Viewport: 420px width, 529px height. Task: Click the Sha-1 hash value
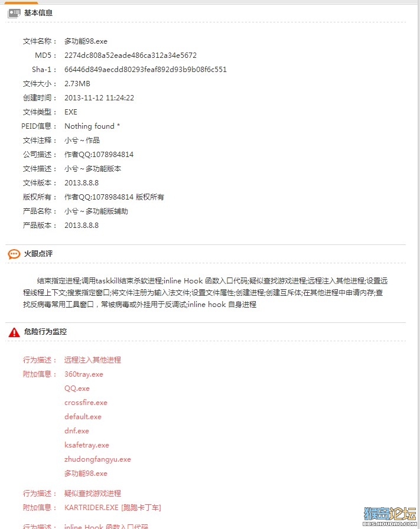pyautogui.click(x=145, y=70)
